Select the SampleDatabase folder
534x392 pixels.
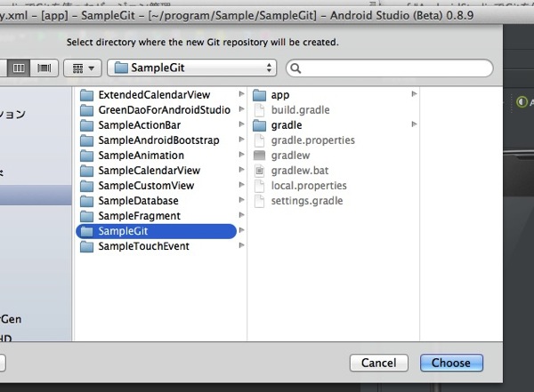pos(138,201)
